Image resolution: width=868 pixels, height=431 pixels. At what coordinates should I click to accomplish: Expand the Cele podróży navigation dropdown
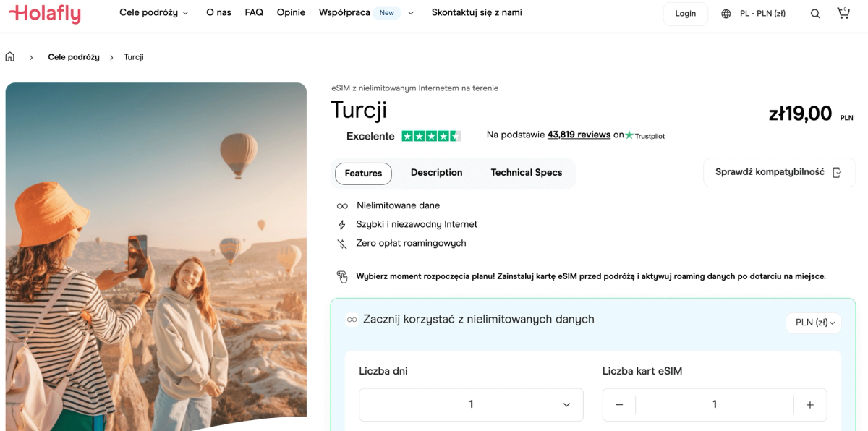(x=153, y=12)
